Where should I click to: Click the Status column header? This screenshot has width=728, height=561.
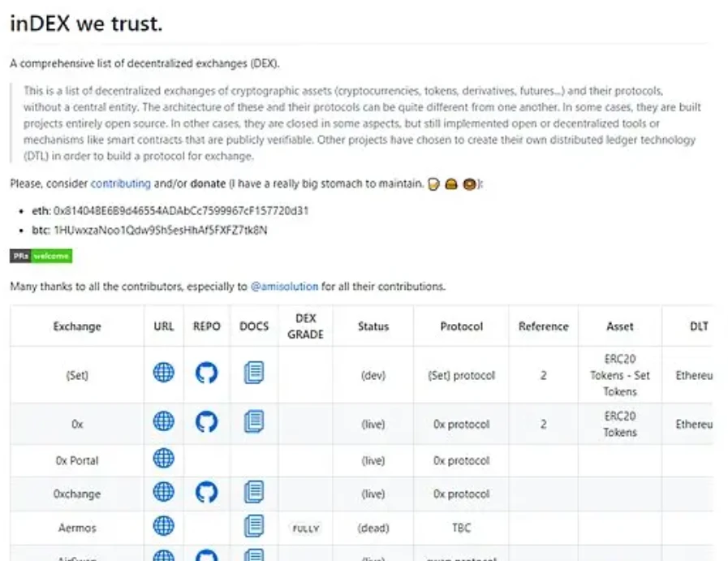point(373,326)
